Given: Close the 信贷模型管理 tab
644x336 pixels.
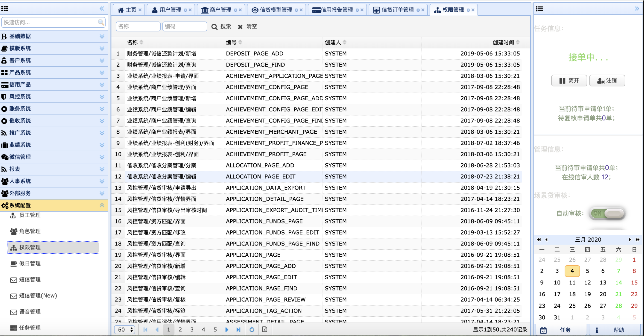Looking at the screenshot, I should pos(301,10).
